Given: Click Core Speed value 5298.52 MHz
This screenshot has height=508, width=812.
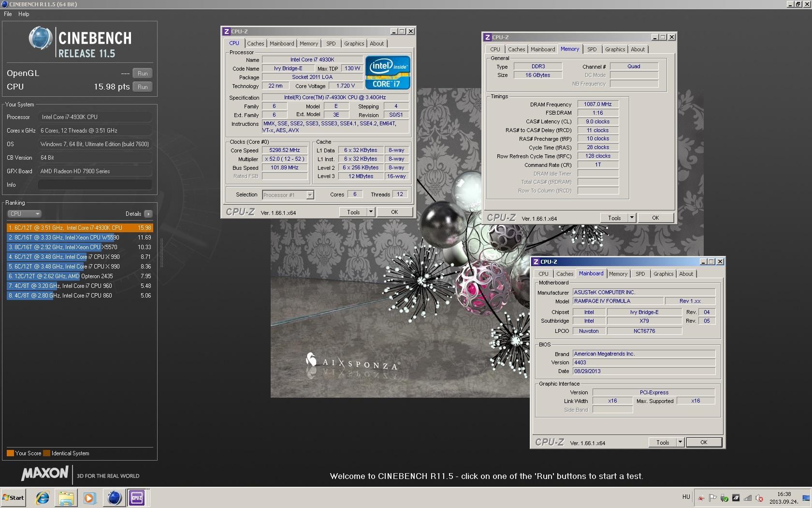Looking at the screenshot, I should pyautogui.click(x=285, y=150).
